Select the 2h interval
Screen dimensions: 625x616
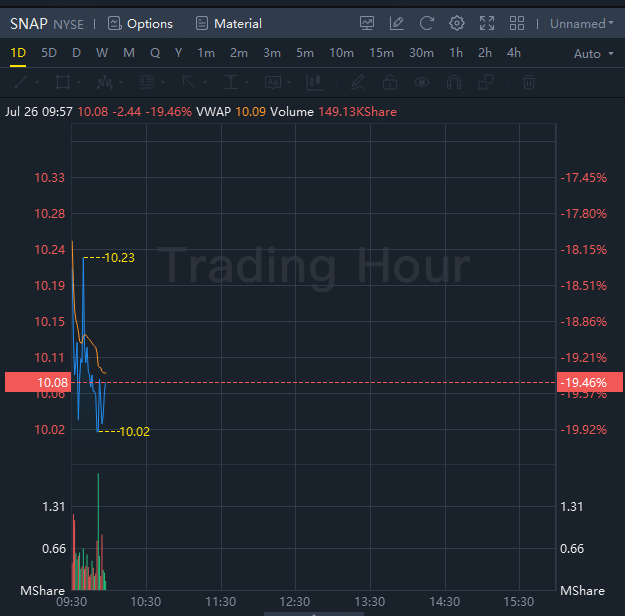point(485,53)
